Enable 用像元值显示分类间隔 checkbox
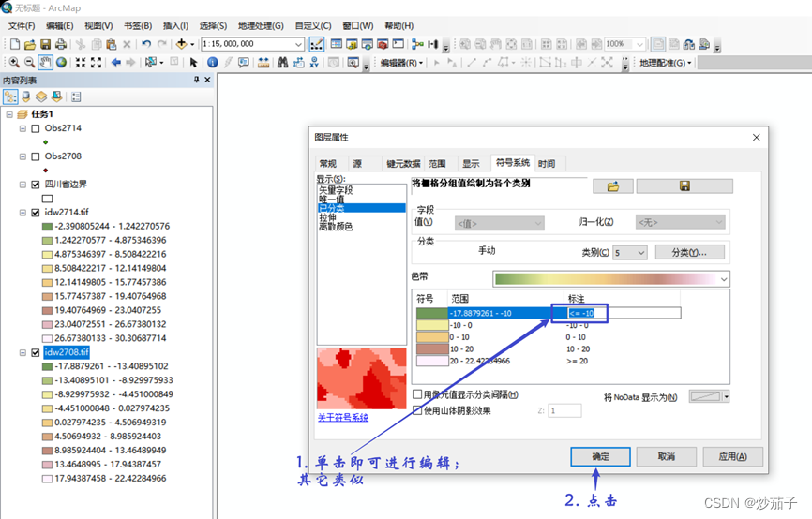Image resolution: width=812 pixels, height=519 pixels. (417, 394)
